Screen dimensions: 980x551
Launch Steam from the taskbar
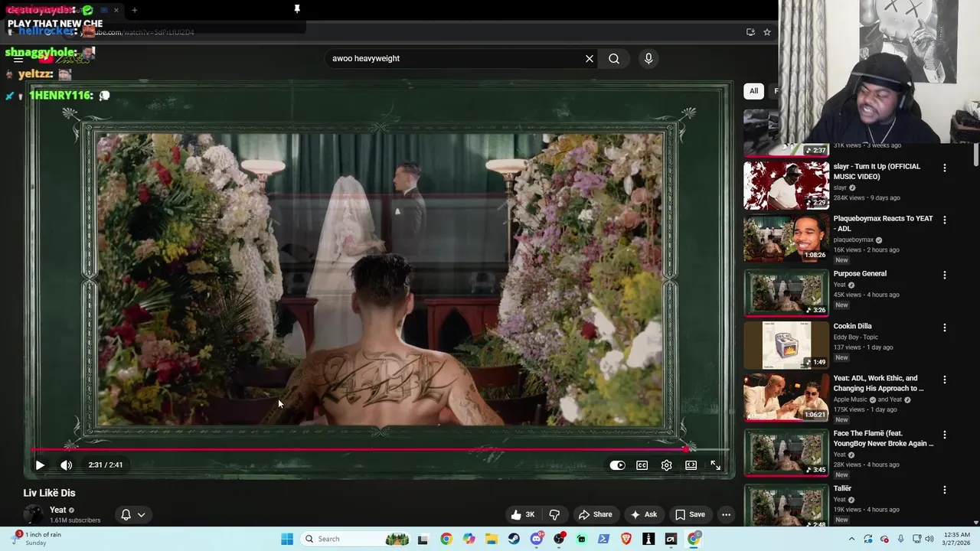[514, 539]
